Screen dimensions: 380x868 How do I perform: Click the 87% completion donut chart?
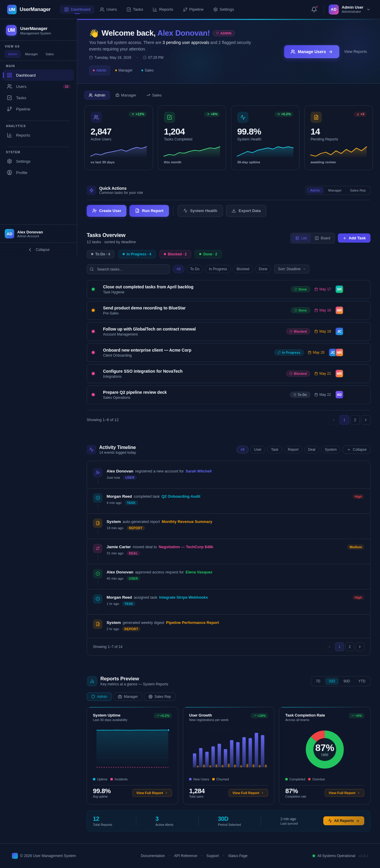click(x=325, y=750)
